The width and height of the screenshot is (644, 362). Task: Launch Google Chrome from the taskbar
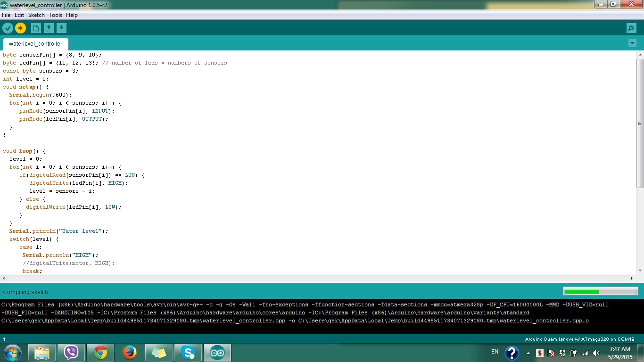pyautogui.click(x=100, y=353)
